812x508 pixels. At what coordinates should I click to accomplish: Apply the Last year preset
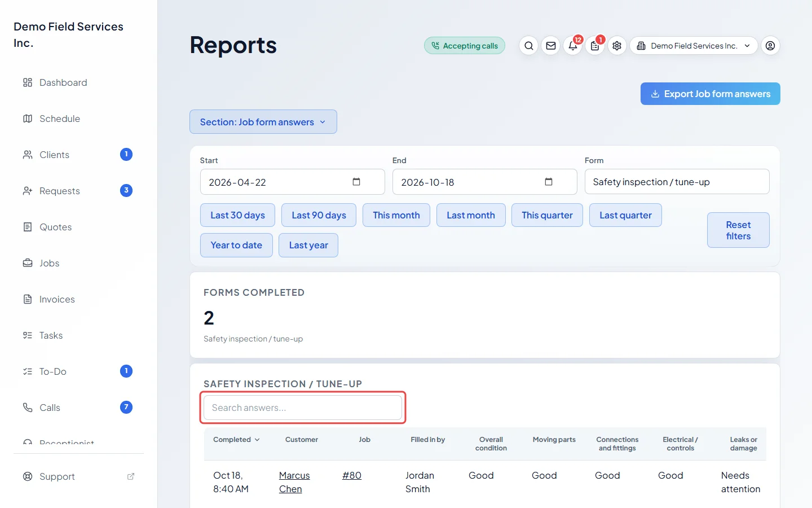(308, 245)
